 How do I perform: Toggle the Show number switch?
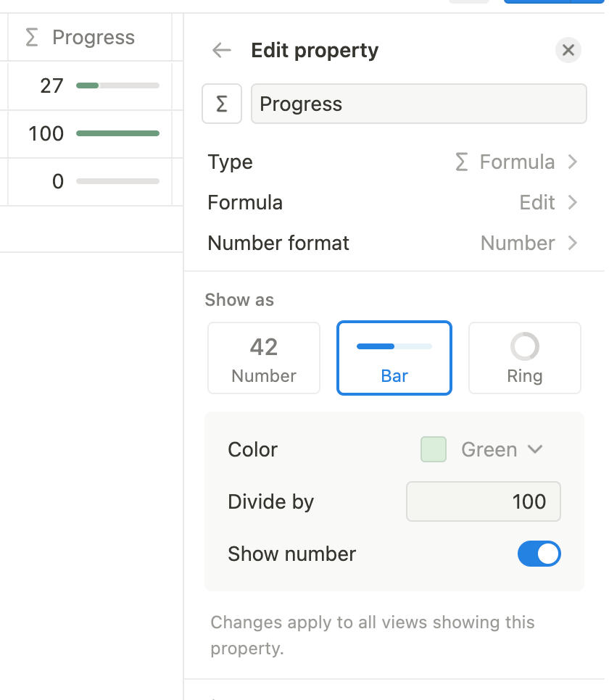[539, 554]
